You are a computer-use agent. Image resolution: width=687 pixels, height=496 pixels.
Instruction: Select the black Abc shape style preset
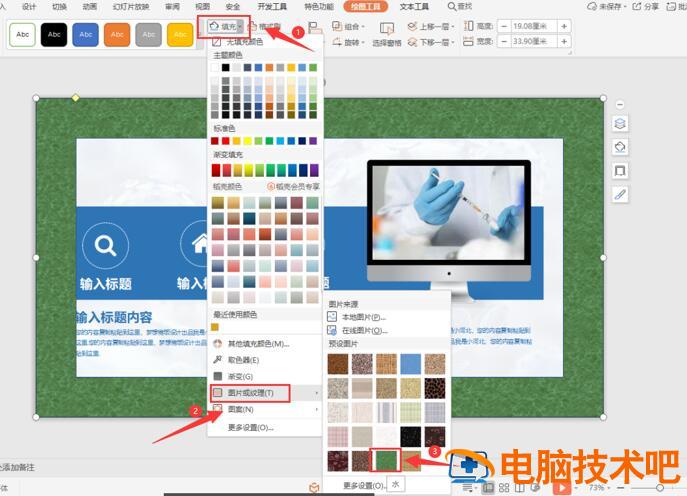54,34
